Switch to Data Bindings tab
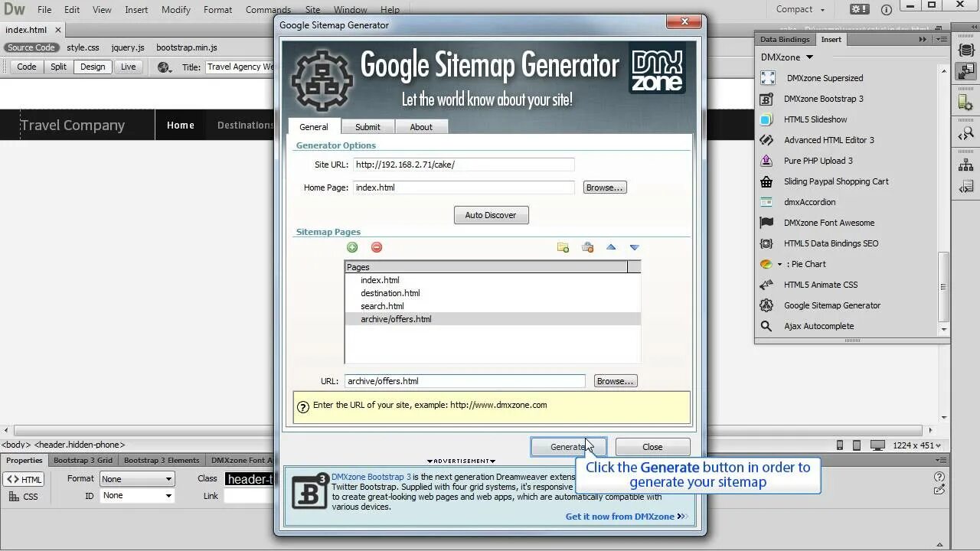This screenshot has width=980, height=551. click(785, 39)
